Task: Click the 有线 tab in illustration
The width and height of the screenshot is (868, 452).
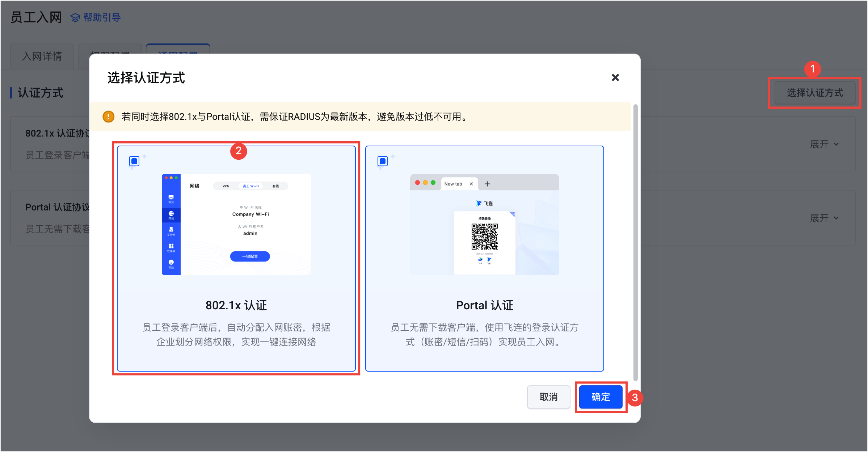Action: click(x=275, y=186)
